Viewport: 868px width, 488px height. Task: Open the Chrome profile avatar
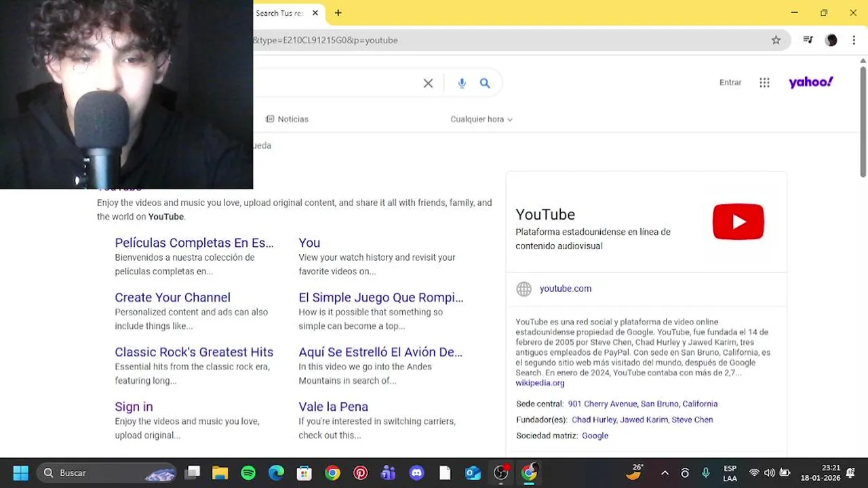click(831, 40)
